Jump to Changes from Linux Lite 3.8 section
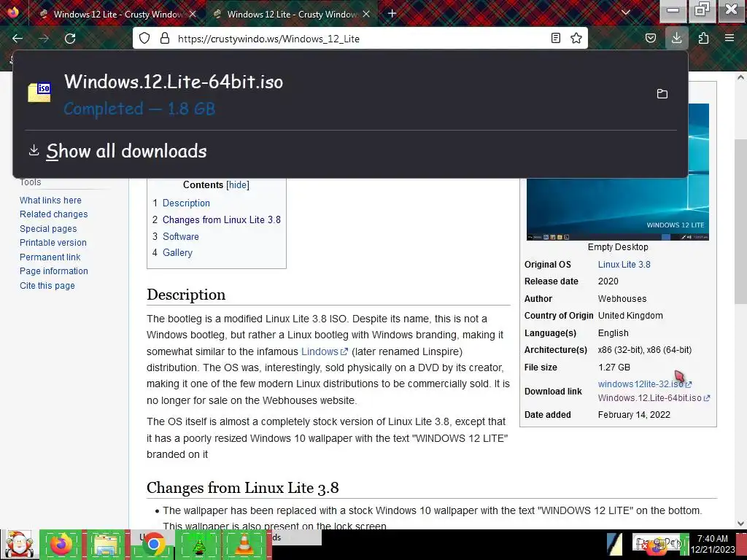747x560 pixels. 222,220
